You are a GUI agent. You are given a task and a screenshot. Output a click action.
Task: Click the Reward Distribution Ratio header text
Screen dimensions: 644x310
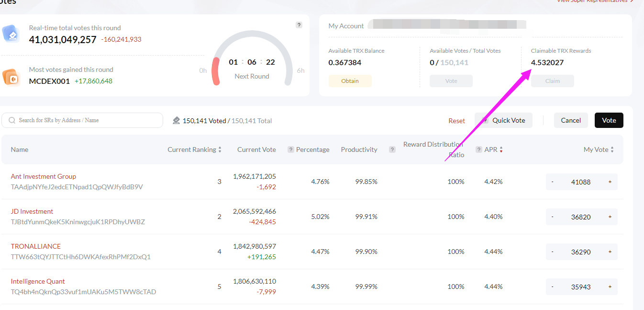433,149
